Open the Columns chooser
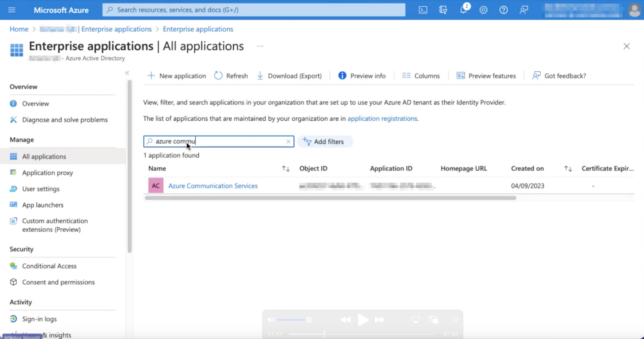Screen dimensions: 644x339 [x=421, y=76]
